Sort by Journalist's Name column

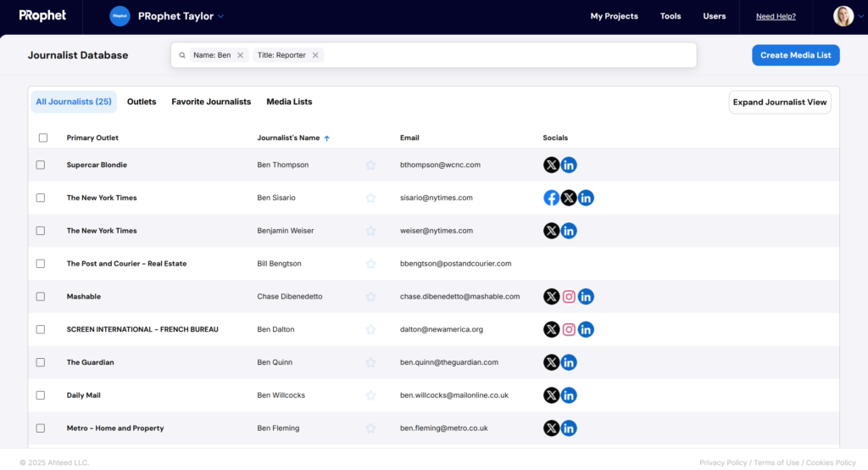[x=293, y=137]
